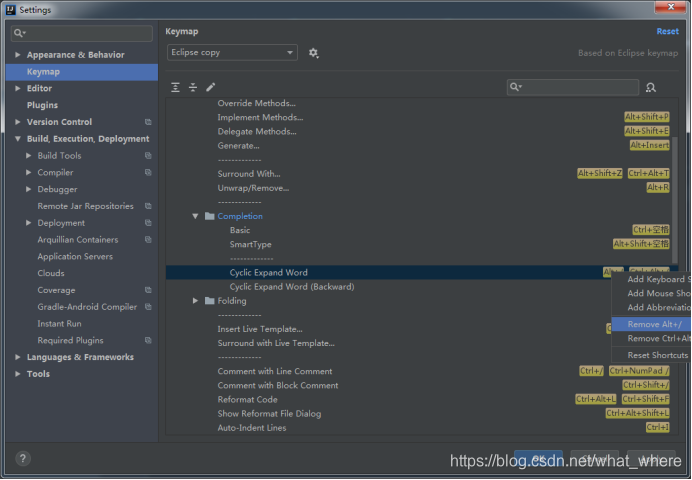Viewport: 692px width, 480px height.
Task: Expand Languages & Frameworks section
Action: (18, 357)
